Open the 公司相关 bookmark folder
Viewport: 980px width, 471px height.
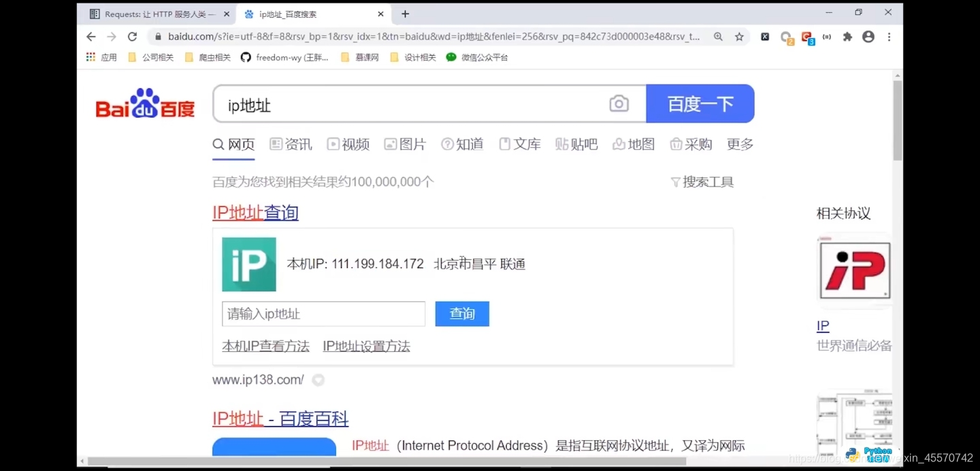(x=151, y=57)
